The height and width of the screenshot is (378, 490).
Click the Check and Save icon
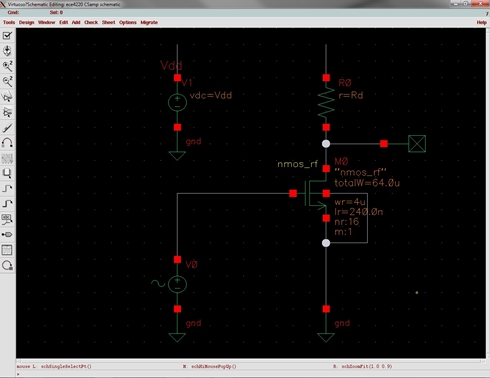coord(7,36)
